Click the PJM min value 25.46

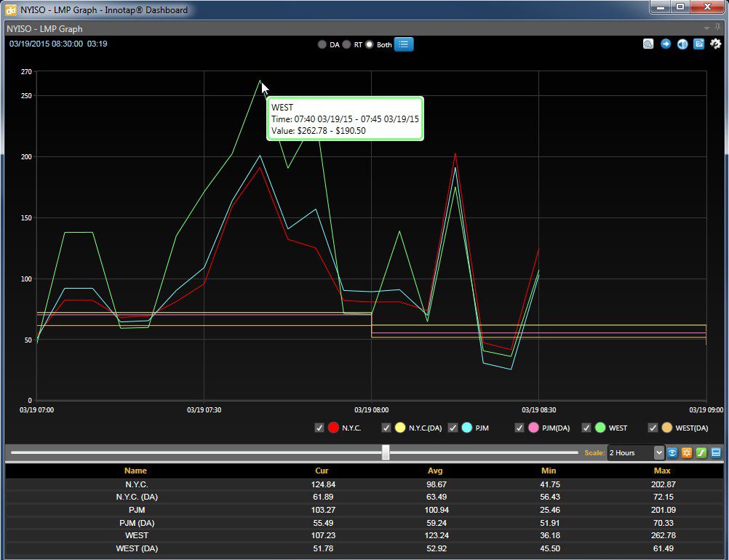[x=550, y=510]
